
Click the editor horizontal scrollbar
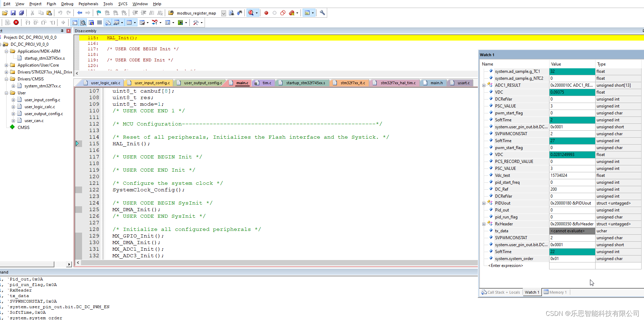point(279,262)
